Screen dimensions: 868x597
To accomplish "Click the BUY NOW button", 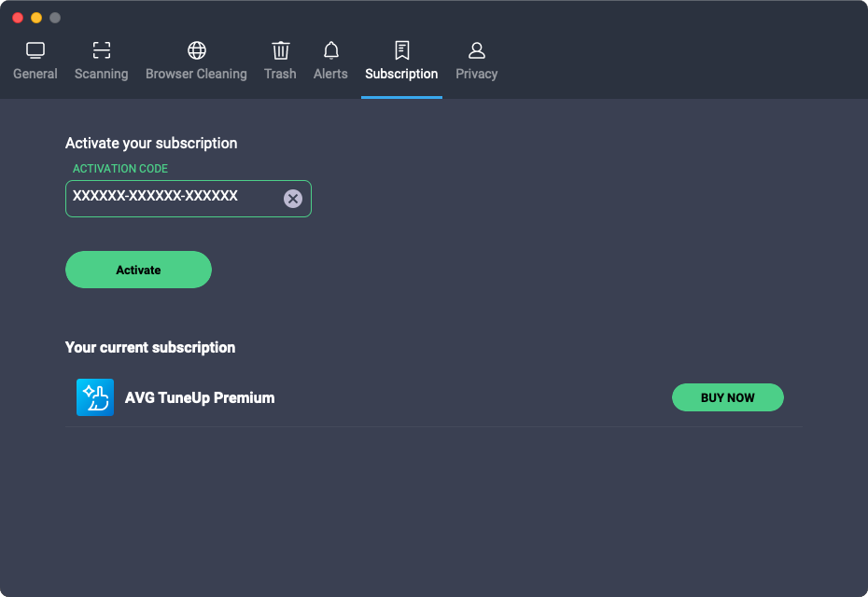I will pyautogui.click(x=728, y=397).
